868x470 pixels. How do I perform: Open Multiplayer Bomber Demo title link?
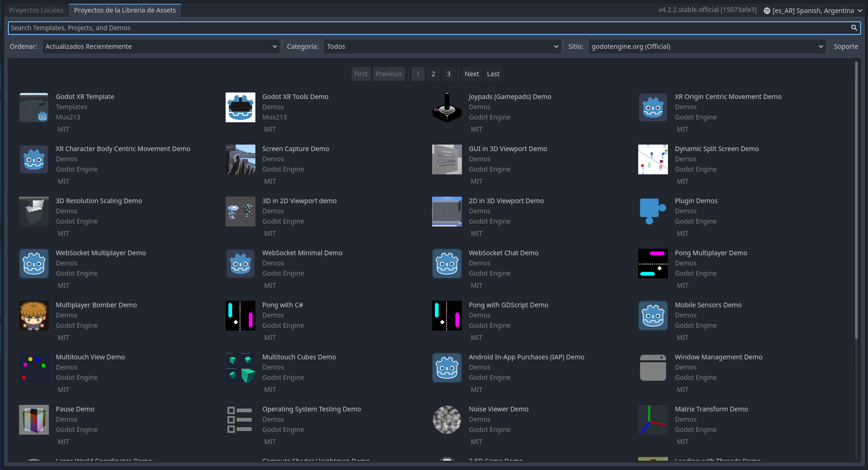click(96, 305)
